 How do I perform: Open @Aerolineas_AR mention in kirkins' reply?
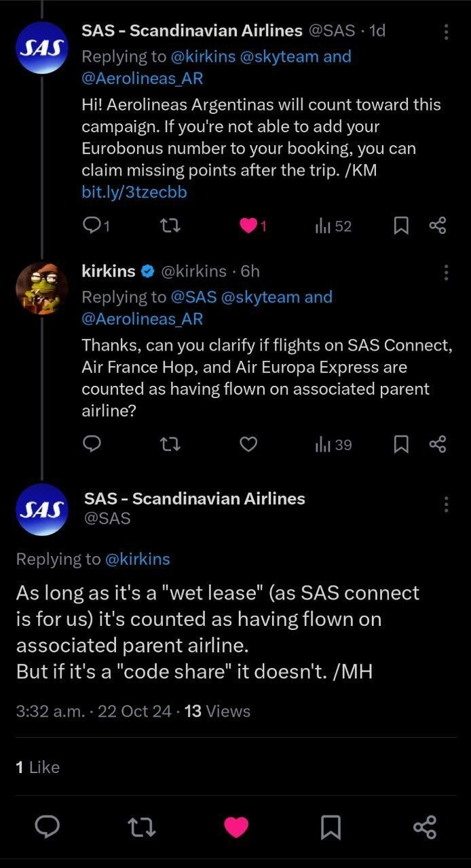tap(142, 318)
